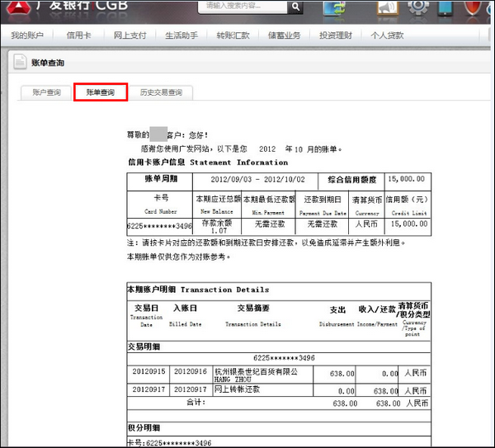Image resolution: width=495 pixels, height=448 pixels.
Task: Open the 转账汇款 menu
Action: point(232,35)
